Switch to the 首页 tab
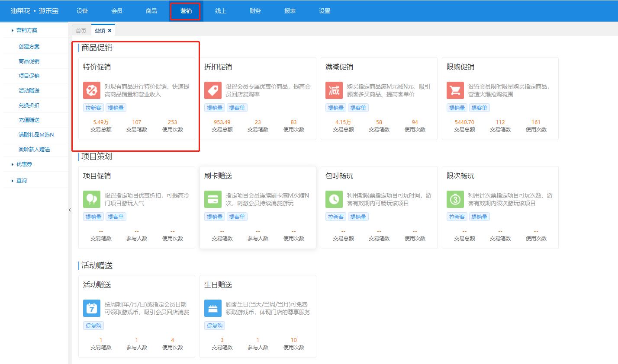 tap(81, 31)
